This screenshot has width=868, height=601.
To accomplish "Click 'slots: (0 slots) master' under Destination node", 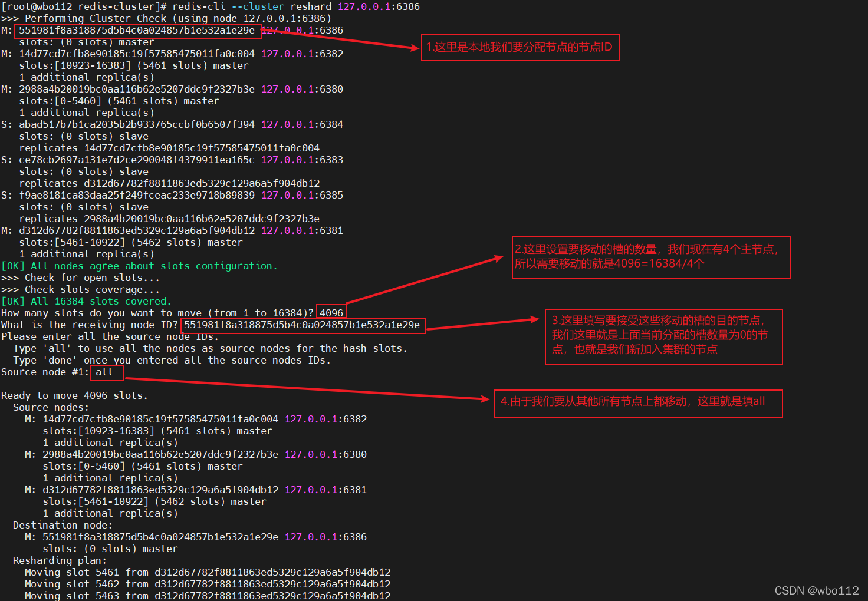I will pos(110,549).
